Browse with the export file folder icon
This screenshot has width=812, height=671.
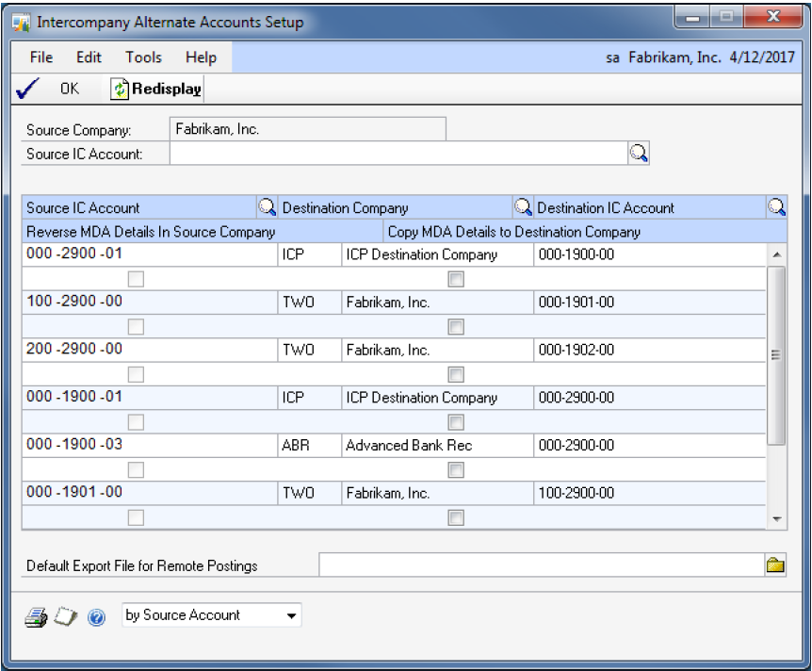pyautogui.click(x=775, y=565)
